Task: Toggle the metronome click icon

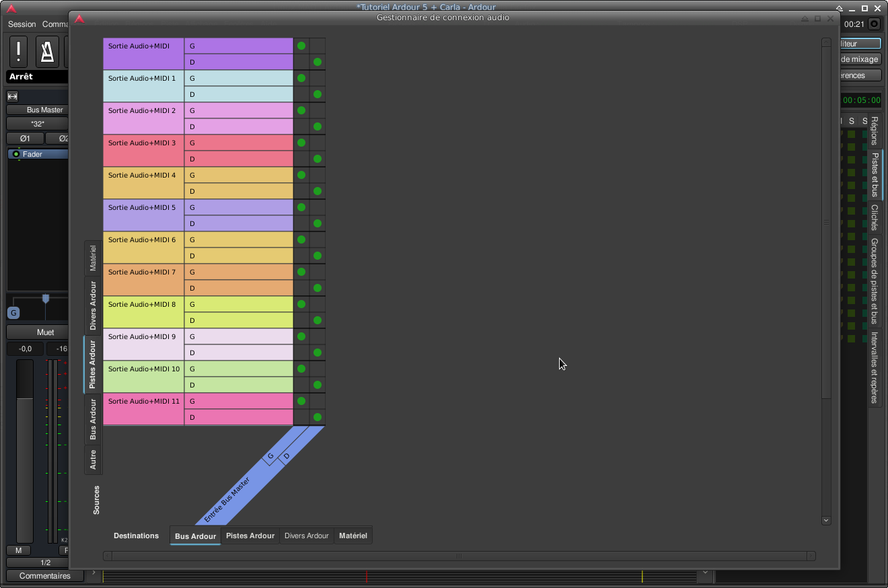Action: coord(47,51)
